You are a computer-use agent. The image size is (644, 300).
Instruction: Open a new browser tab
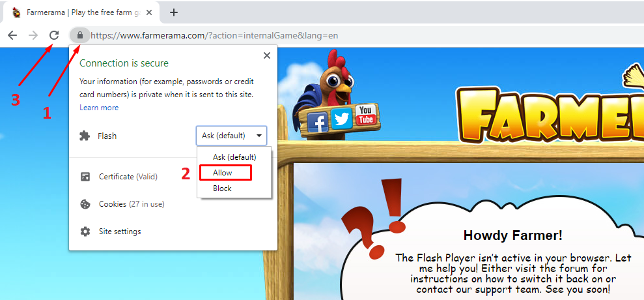174,12
